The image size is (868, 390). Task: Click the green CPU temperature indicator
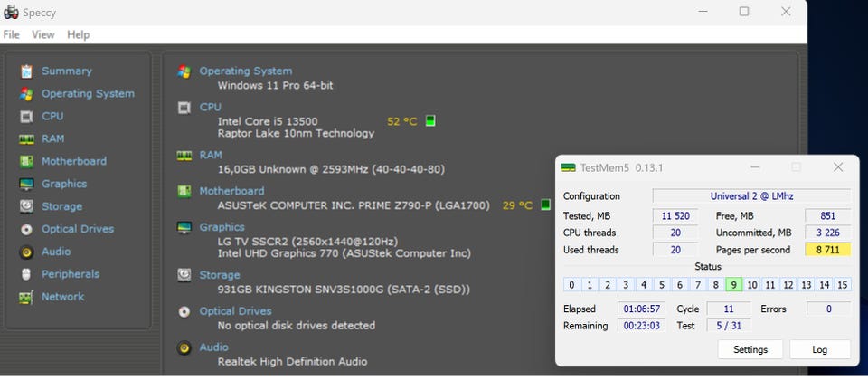(x=430, y=121)
